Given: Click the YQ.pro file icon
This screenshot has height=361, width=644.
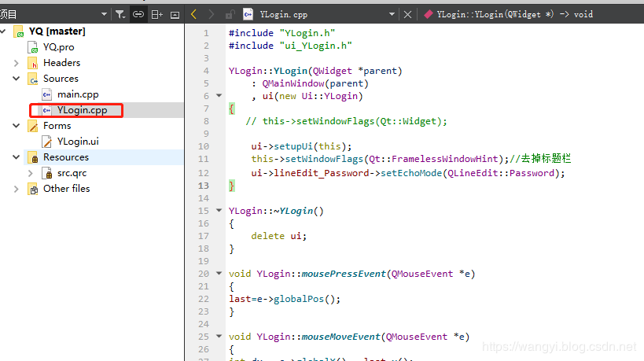Looking at the screenshot, I should [x=33, y=47].
